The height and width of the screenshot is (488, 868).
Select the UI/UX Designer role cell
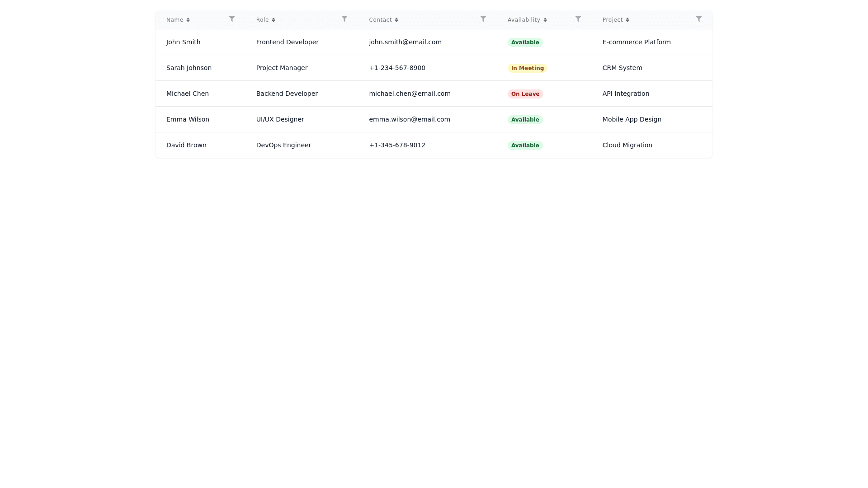tap(280, 119)
